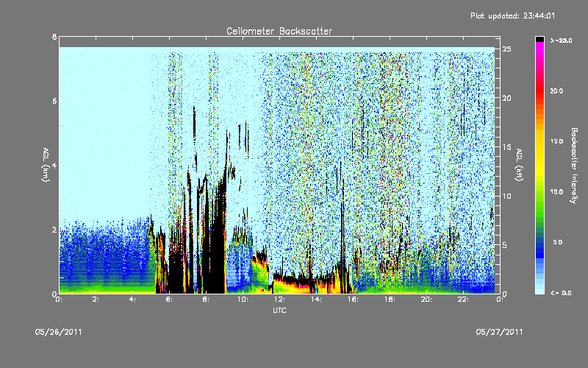Click the '>-25.0' colorbar maximum label
The width and height of the screenshot is (588, 368).
[x=561, y=40]
